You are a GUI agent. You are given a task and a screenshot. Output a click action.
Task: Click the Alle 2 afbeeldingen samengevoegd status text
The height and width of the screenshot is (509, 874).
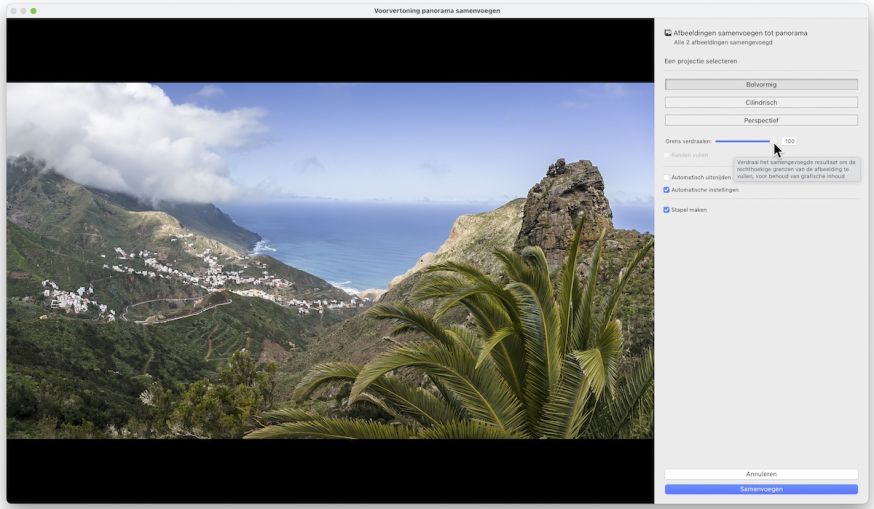(x=722, y=43)
